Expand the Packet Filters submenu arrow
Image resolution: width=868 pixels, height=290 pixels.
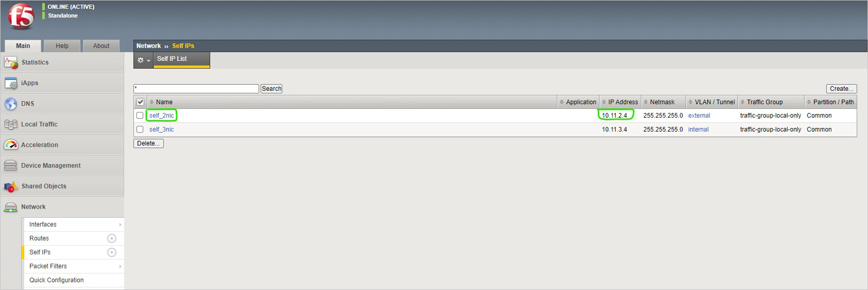coord(121,266)
